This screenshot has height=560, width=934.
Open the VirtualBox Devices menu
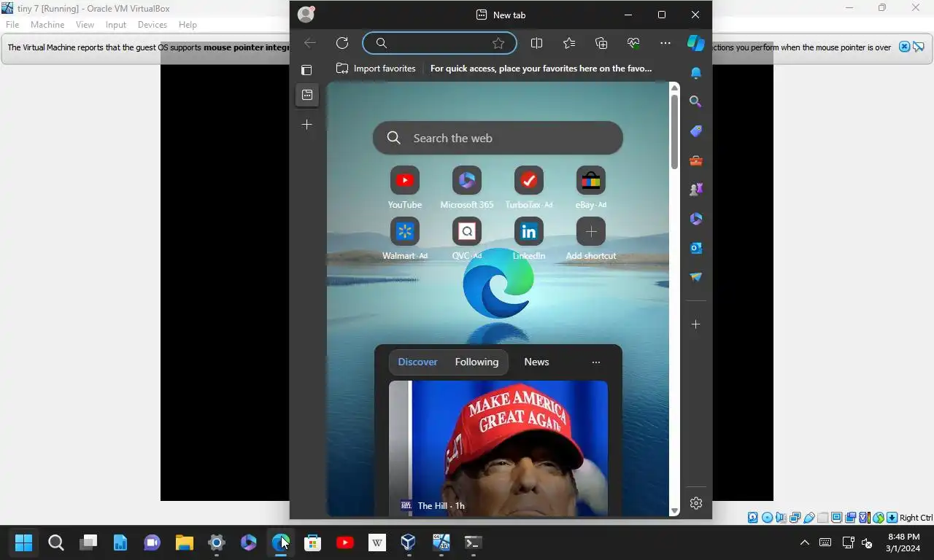153,25
